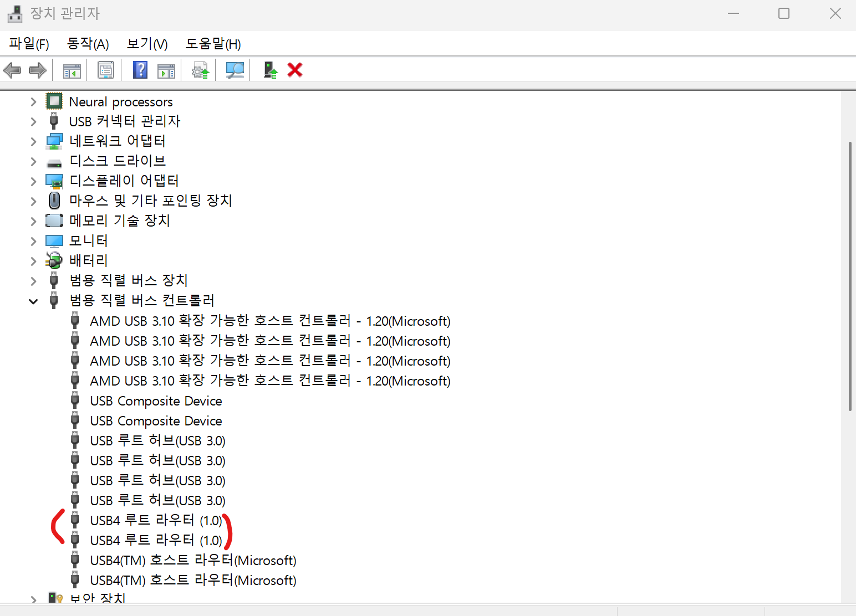Click icon of last USB4(TM) 호스트 라우터
The image size is (856, 616).
click(75, 580)
